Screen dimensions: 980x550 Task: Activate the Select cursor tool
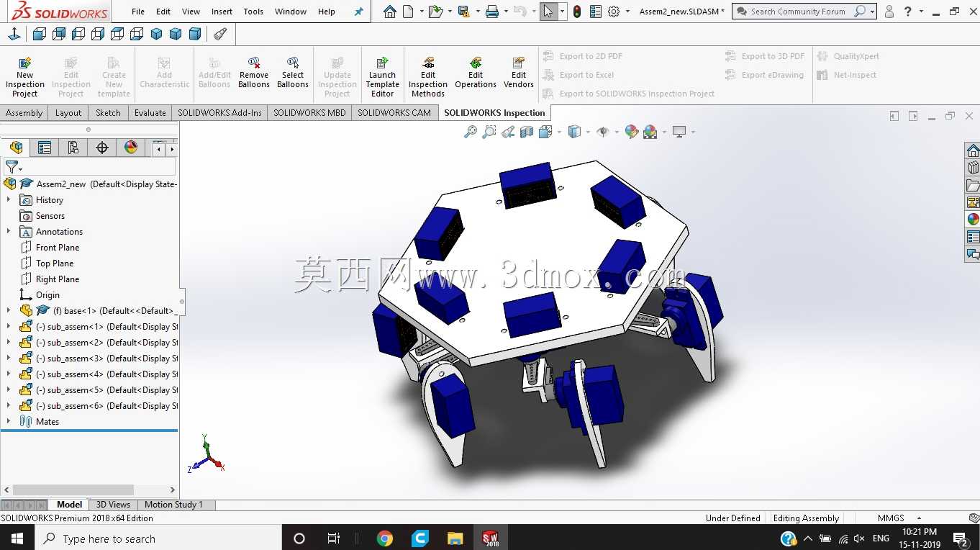coord(548,12)
